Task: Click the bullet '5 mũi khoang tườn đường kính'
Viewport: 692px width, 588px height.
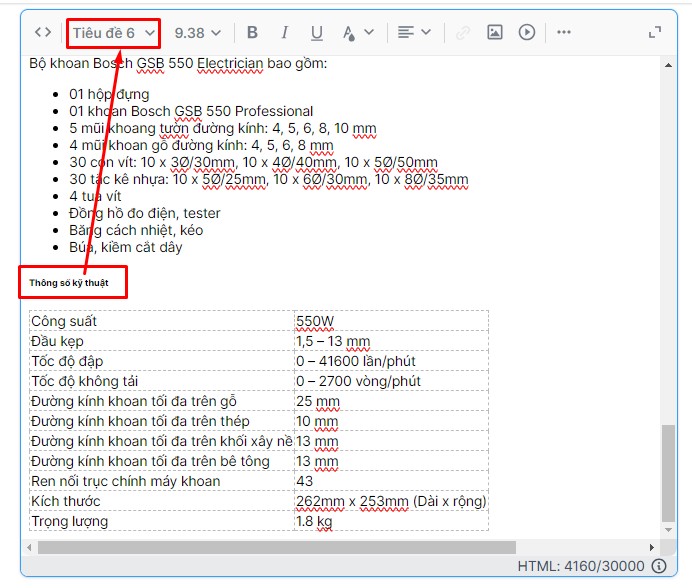Action: [x=223, y=128]
